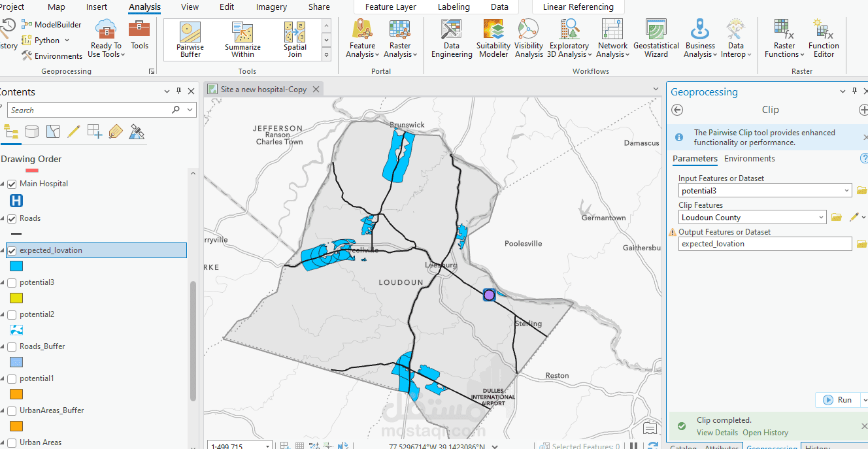Open the Input Features dropdown
This screenshot has height=449, width=868.
(x=847, y=191)
